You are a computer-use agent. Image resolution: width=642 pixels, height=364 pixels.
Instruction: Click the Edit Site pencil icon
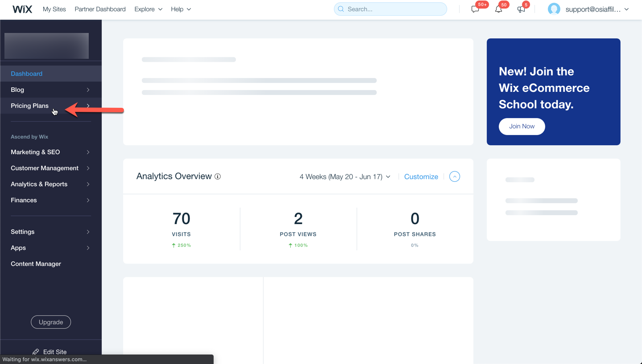(x=36, y=352)
